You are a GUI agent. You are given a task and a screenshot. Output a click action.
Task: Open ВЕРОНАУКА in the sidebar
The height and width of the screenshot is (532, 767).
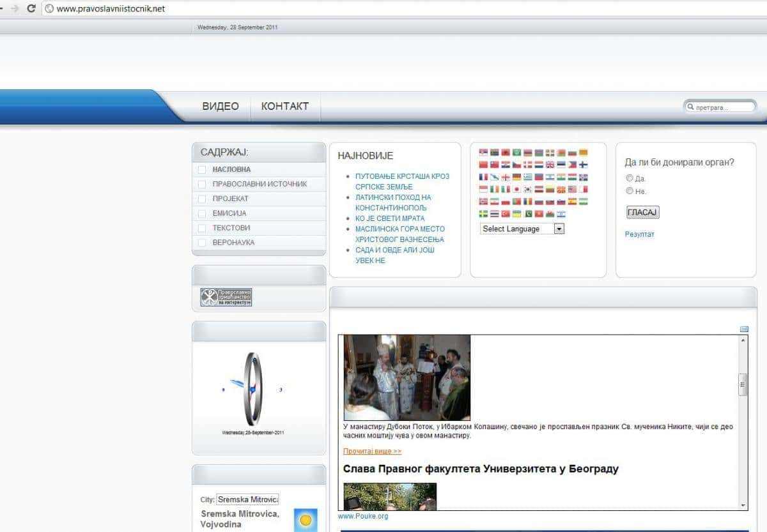234,243
